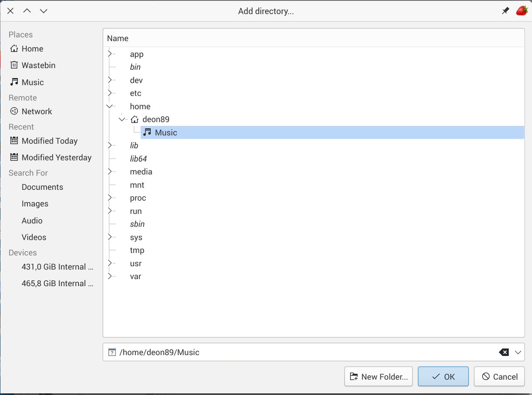Select Images under Search For
532x395 pixels.
(35, 204)
